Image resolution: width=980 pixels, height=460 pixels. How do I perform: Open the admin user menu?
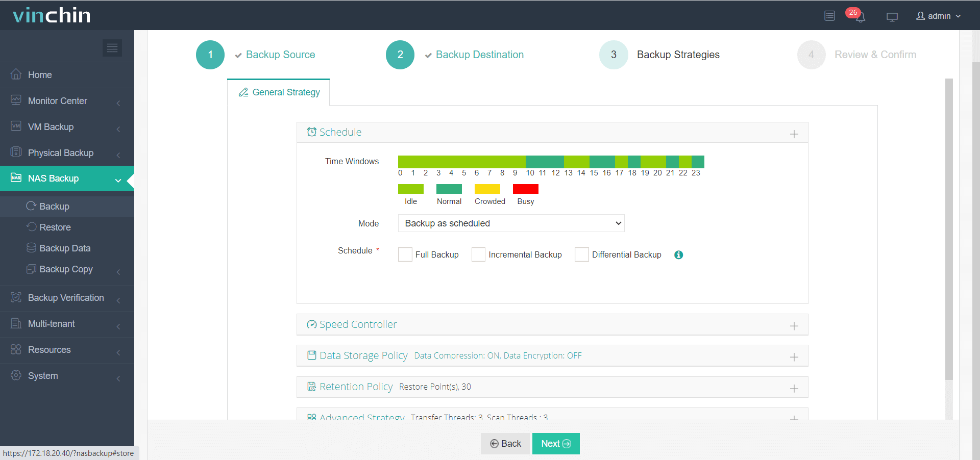click(939, 16)
